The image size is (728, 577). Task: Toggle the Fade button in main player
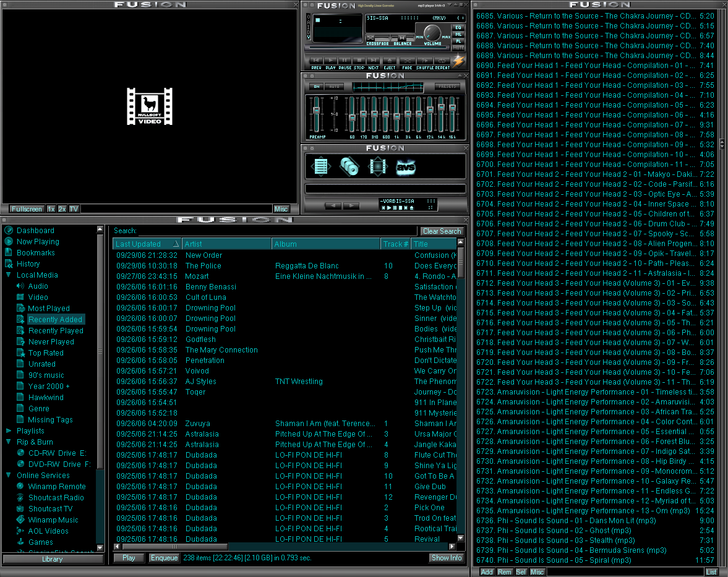tap(407, 61)
